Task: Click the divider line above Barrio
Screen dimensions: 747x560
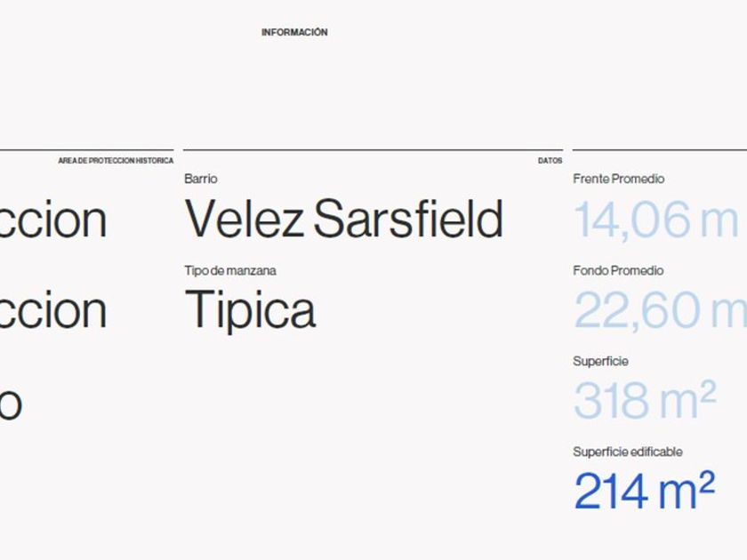Action: pos(373,150)
